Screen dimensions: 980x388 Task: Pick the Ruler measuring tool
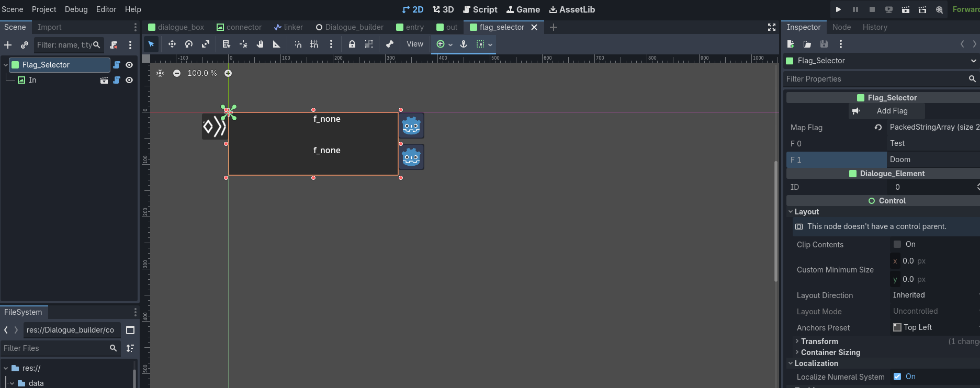pos(277,44)
